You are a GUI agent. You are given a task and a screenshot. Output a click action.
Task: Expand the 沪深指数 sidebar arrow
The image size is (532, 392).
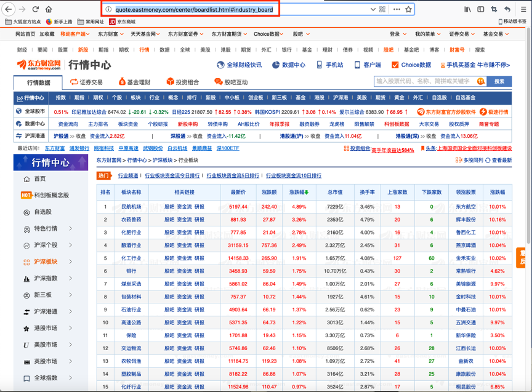71,278
